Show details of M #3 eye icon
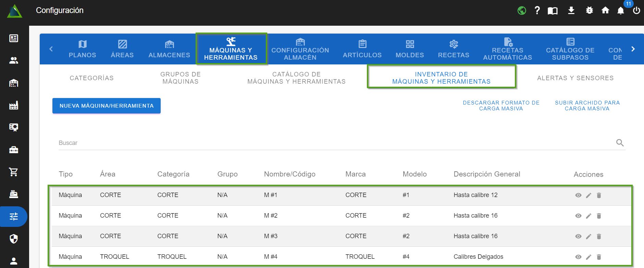The width and height of the screenshot is (644, 268). (x=578, y=236)
